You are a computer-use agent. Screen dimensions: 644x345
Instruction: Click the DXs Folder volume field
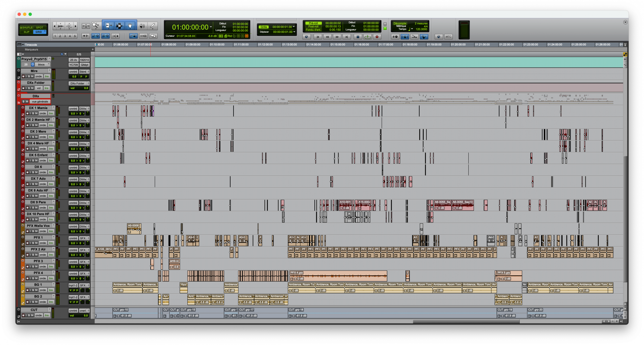click(x=79, y=88)
